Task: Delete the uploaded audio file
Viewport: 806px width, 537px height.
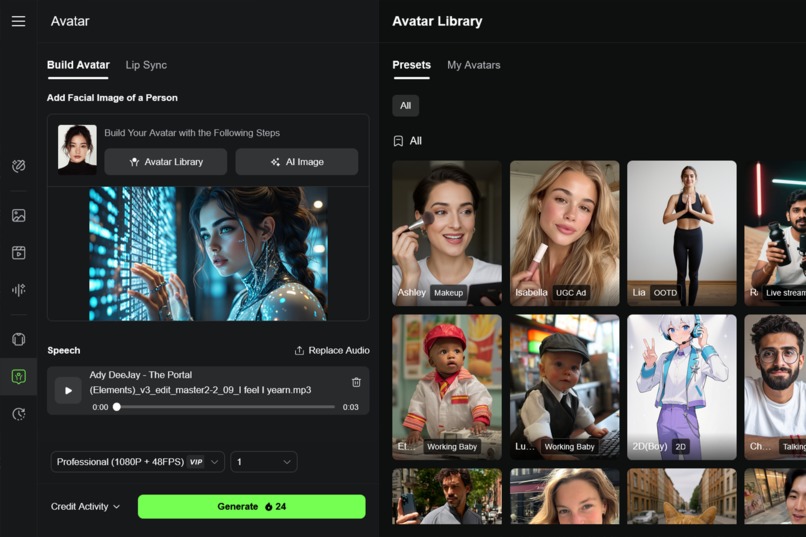Action: 356,382
